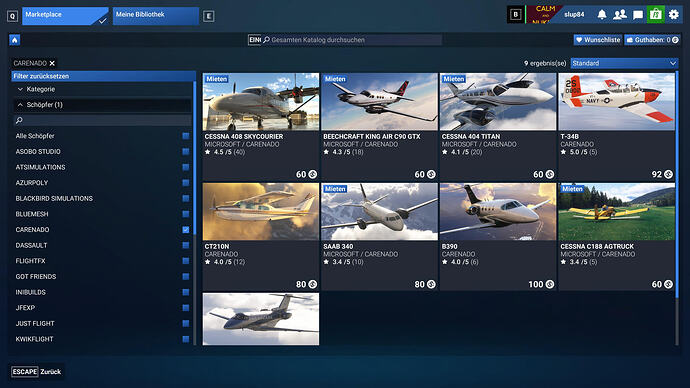
Task: Expand the Kategorie filter section
Action: pyautogui.click(x=102, y=89)
